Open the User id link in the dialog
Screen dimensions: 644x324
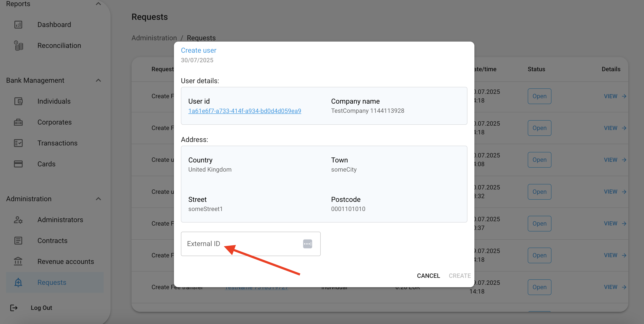pos(244,111)
